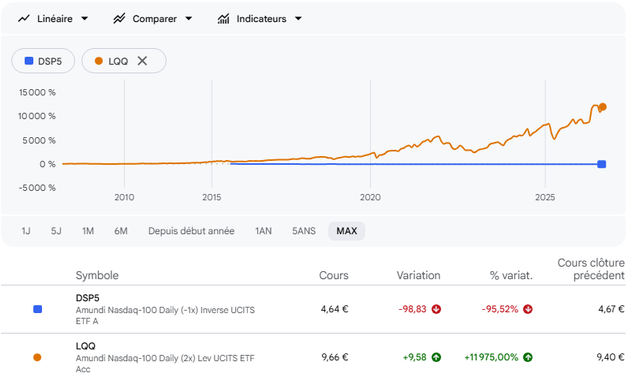Click red down arrow beside -98,83
Image resolution: width=640 pixels, height=388 pixels.
[436, 309]
